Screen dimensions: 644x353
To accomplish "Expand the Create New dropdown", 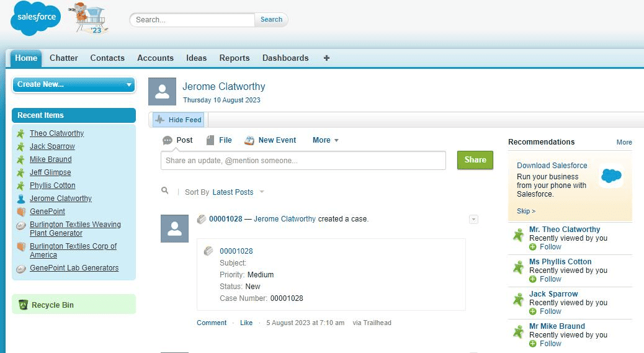I will point(74,84).
